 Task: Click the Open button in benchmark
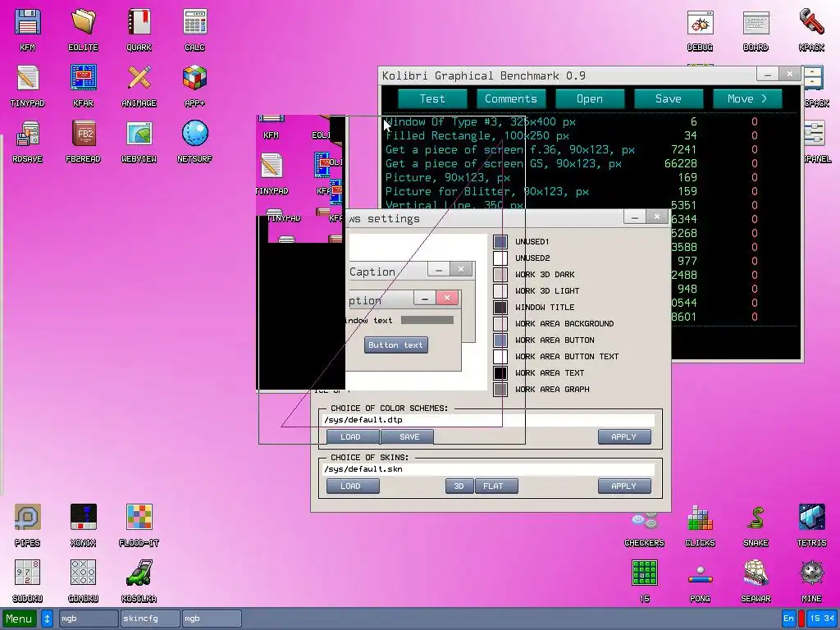click(x=590, y=99)
